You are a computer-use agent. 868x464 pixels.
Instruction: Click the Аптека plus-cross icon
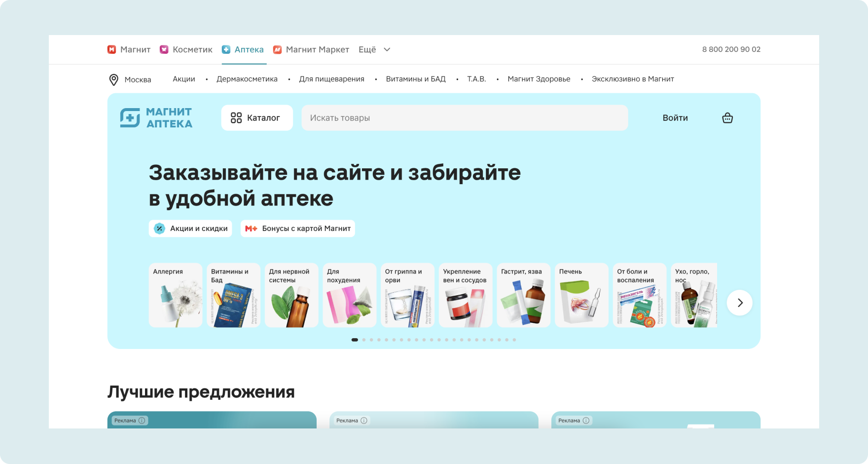point(226,49)
